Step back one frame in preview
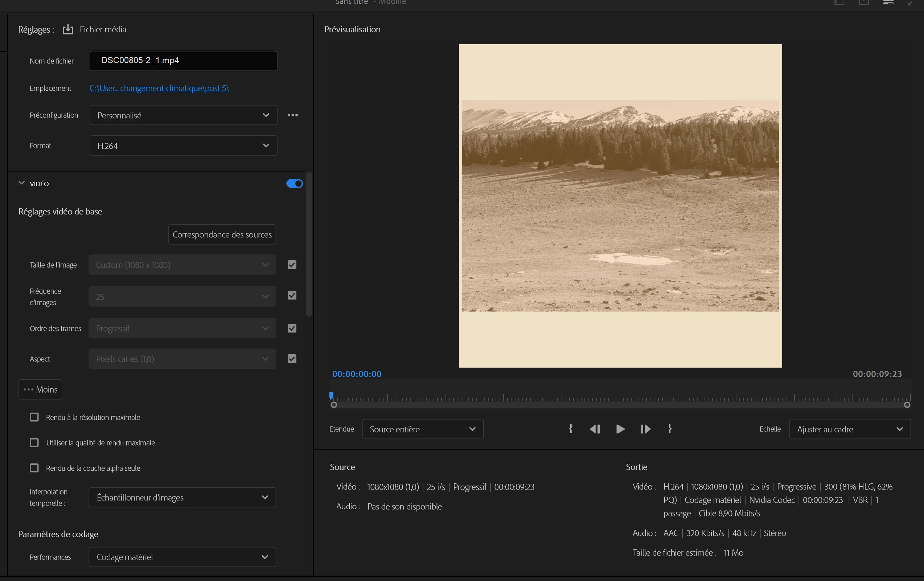Viewport: 924px width, 581px height. pos(595,429)
